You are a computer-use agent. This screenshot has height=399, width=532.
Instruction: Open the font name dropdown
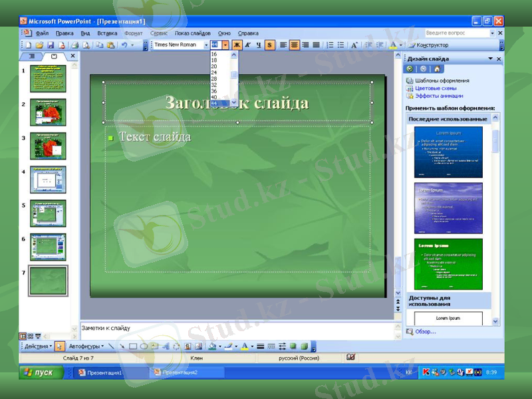pos(206,45)
